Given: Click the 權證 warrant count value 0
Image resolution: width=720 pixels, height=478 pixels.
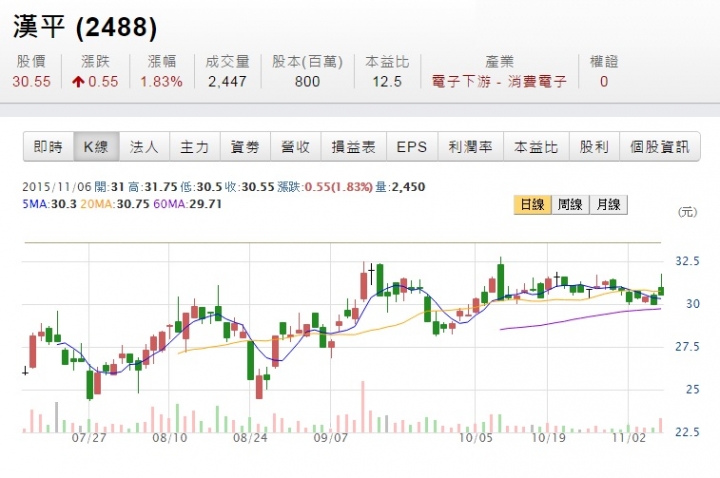Looking at the screenshot, I should (x=604, y=82).
